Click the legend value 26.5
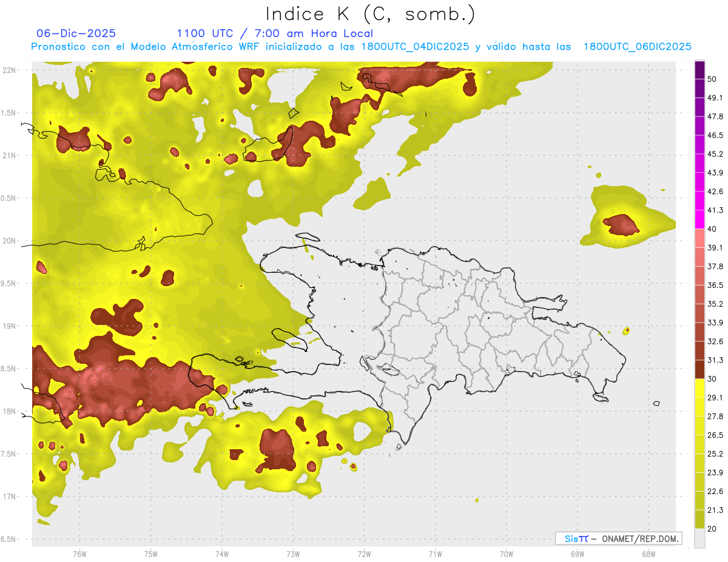This screenshot has width=728, height=562. [716, 435]
